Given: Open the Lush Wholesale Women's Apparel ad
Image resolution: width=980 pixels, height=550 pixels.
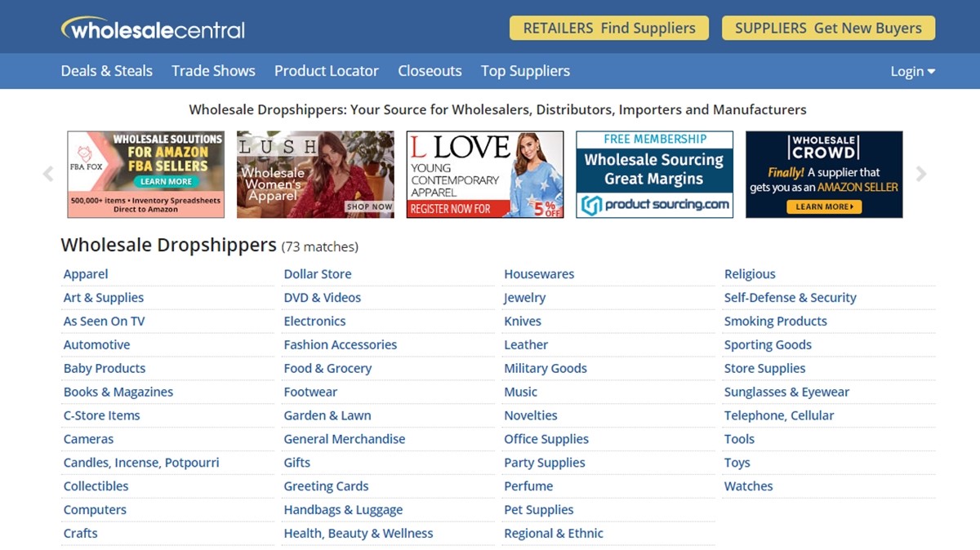Looking at the screenshot, I should (x=315, y=175).
